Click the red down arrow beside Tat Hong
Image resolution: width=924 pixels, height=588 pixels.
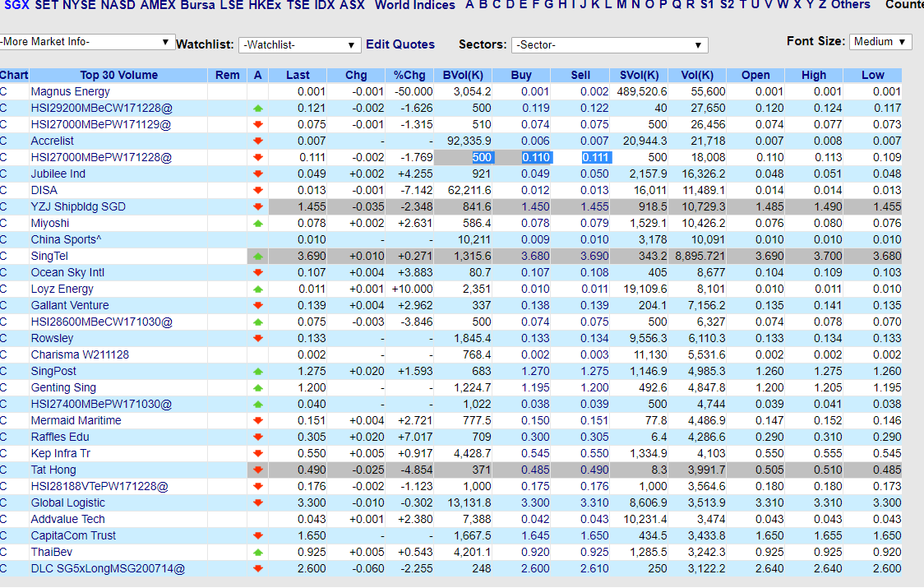257,470
